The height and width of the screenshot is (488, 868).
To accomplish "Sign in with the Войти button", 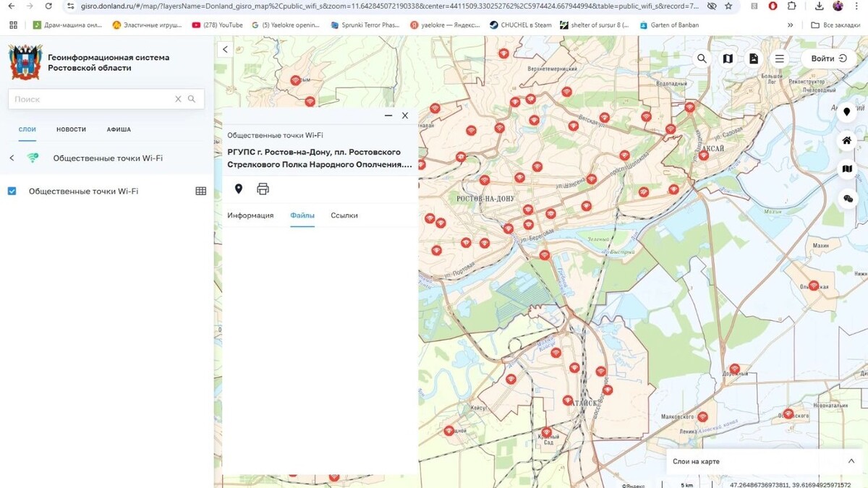I will pos(828,59).
